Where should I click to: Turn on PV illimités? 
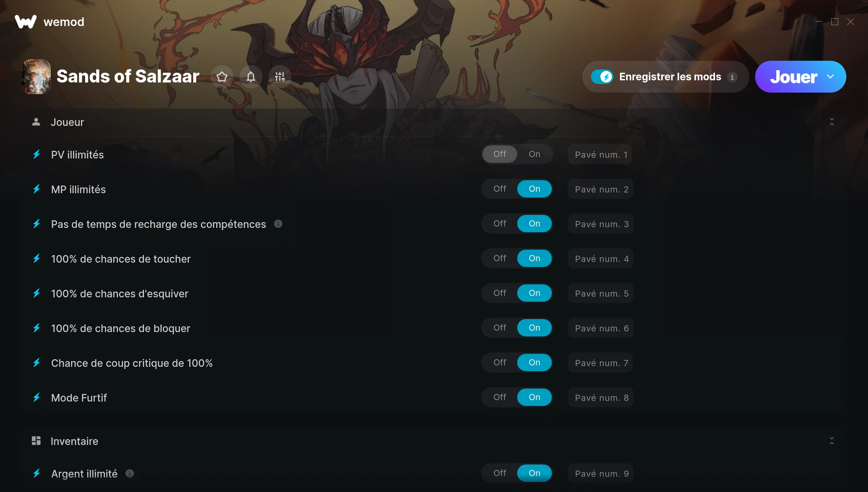point(534,154)
